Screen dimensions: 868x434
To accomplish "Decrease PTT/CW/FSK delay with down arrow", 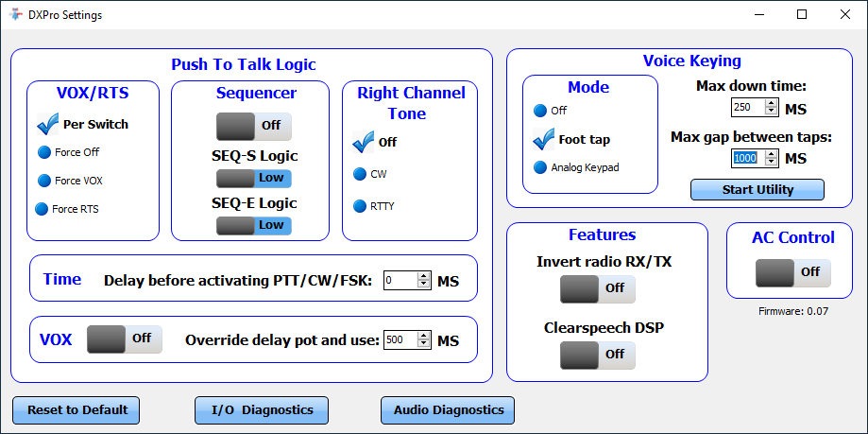I will (x=424, y=286).
